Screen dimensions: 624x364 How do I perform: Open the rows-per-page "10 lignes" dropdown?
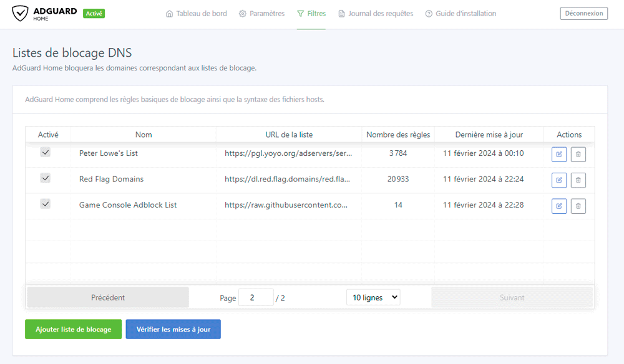373,297
